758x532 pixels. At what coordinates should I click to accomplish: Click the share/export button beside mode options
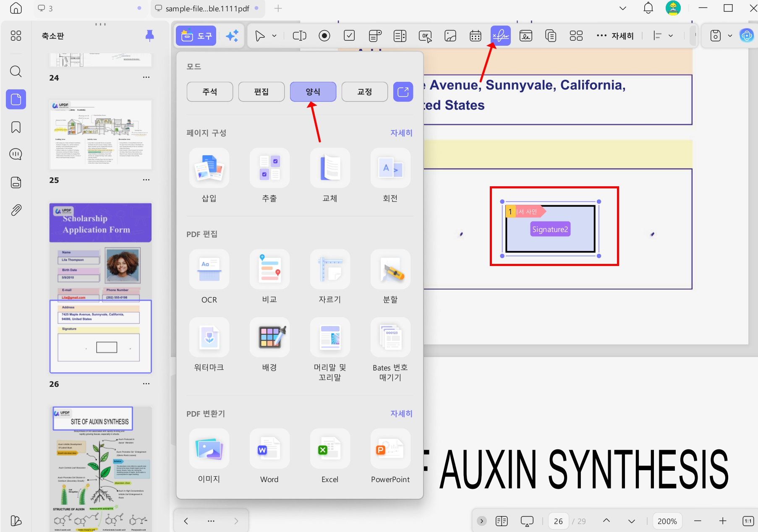pyautogui.click(x=403, y=91)
